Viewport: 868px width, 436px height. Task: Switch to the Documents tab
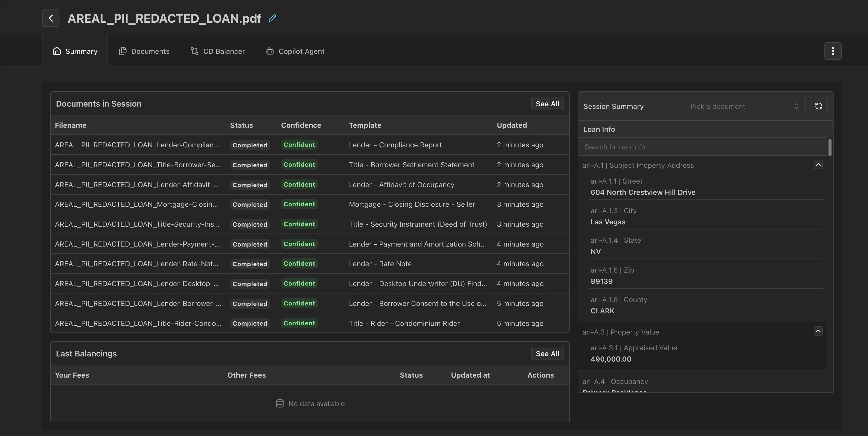(144, 51)
